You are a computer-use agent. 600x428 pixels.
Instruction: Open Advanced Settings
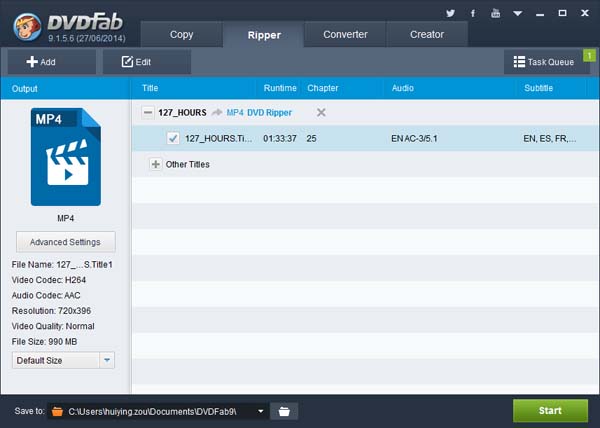[65, 242]
